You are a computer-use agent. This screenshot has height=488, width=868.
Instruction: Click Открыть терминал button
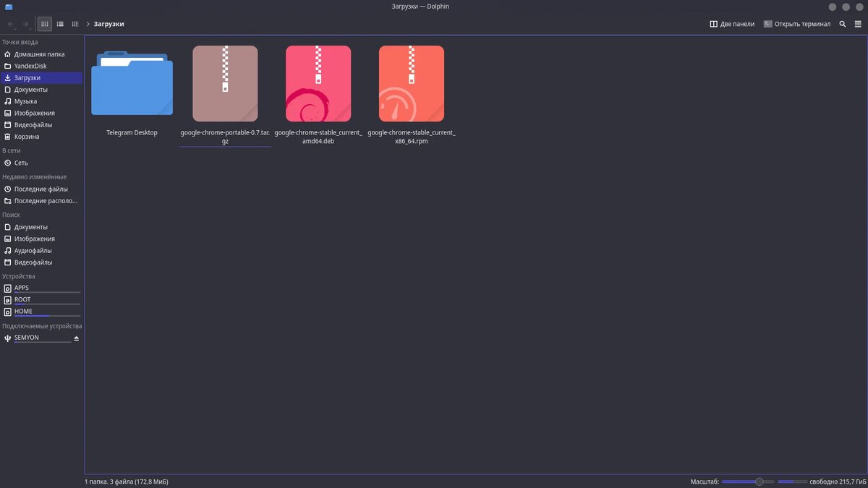point(797,24)
